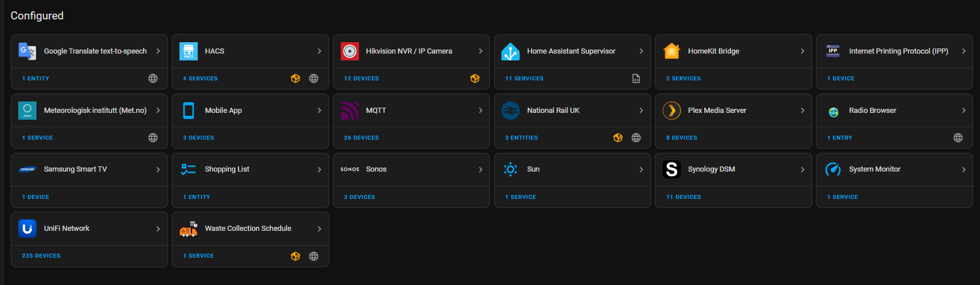Screen dimensions: 980x285
Task: Open the 12 DEVICES link under Hikvision
Action: (361, 79)
